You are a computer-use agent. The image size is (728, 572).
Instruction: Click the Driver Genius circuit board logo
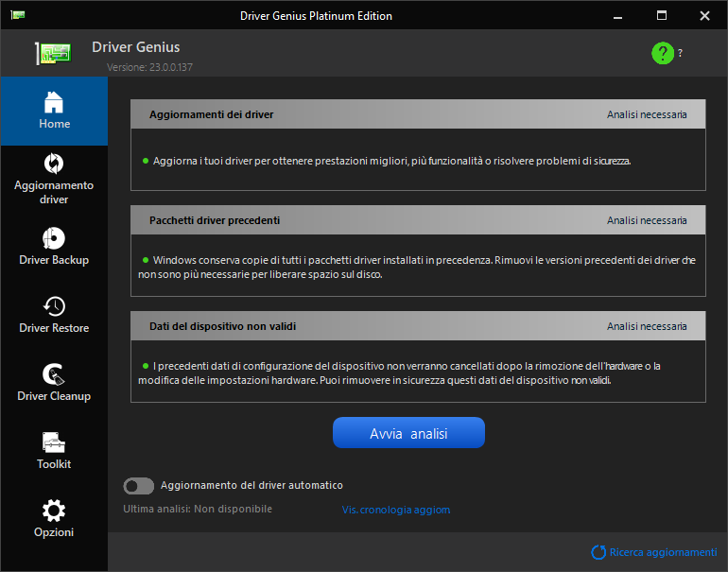tap(53, 53)
